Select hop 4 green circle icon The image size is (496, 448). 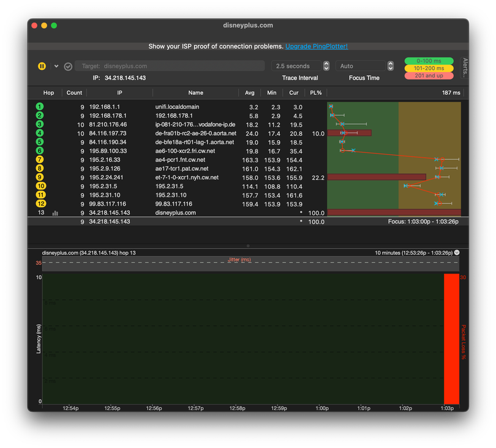pyautogui.click(x=40, y=133)
